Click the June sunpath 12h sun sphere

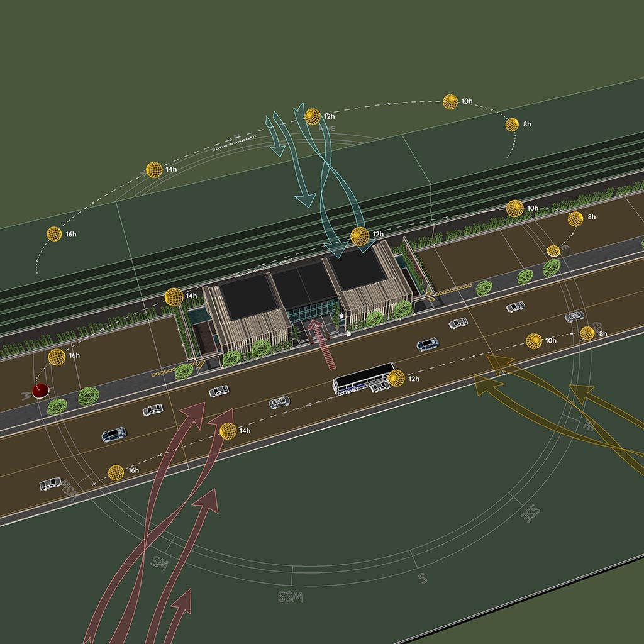(x=313, y=116)
